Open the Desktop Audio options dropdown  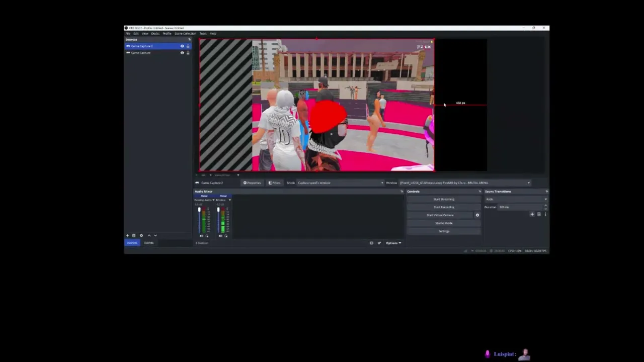click(213, 200)
